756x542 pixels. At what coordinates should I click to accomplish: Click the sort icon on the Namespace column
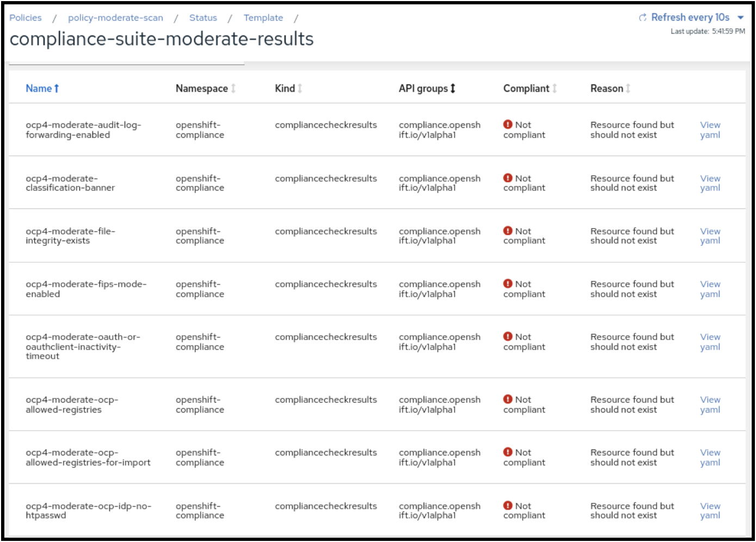[234, 88]
